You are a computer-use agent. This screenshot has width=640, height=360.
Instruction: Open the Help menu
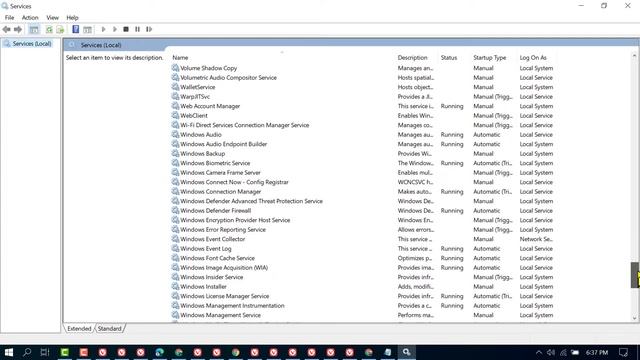click(72, 18)
